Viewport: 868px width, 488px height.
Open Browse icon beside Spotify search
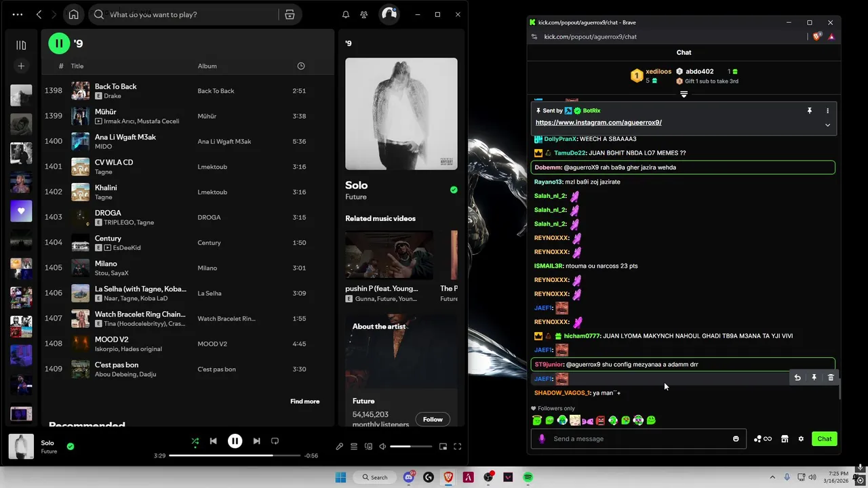click(290, 14)
